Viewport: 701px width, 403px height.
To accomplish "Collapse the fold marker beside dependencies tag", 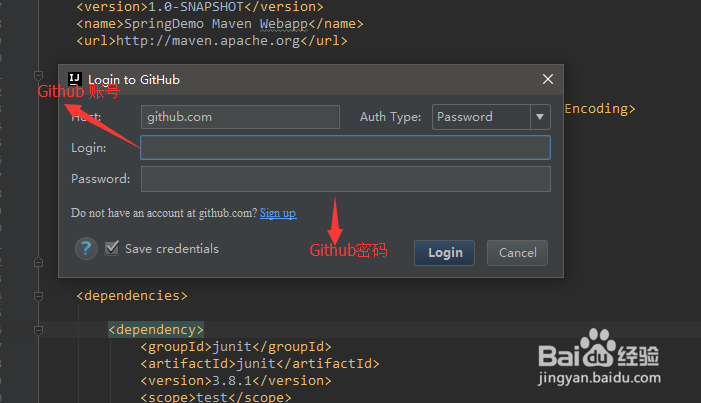I will pos(38,296).
